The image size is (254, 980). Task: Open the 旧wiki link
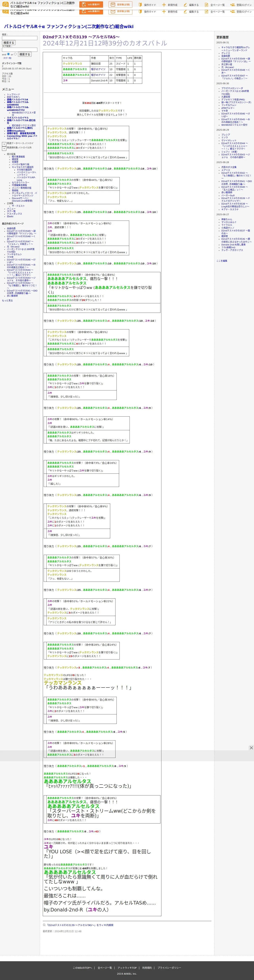pyautogui.click(x=10, y=216)
